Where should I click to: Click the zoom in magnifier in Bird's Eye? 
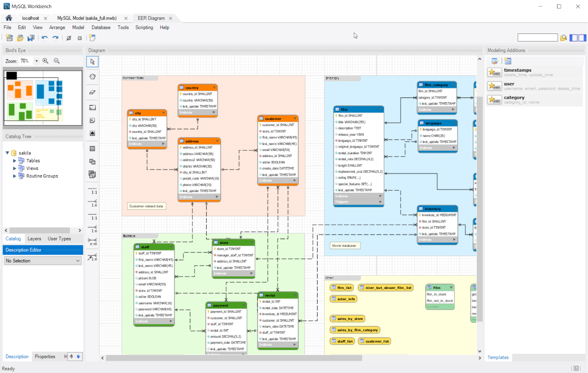click(x=45, y=61)
